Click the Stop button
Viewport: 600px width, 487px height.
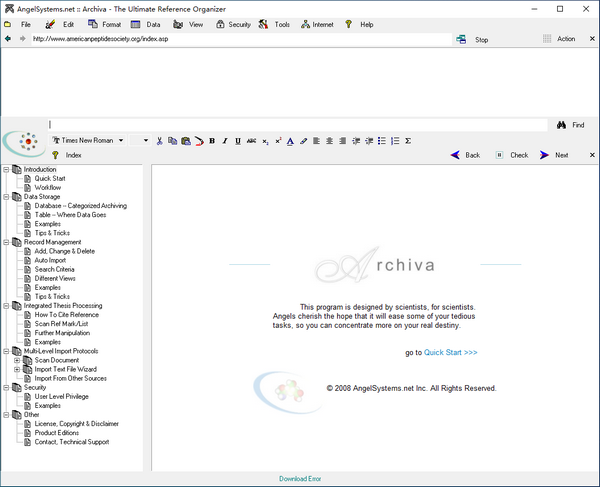[x=473, y=39]
